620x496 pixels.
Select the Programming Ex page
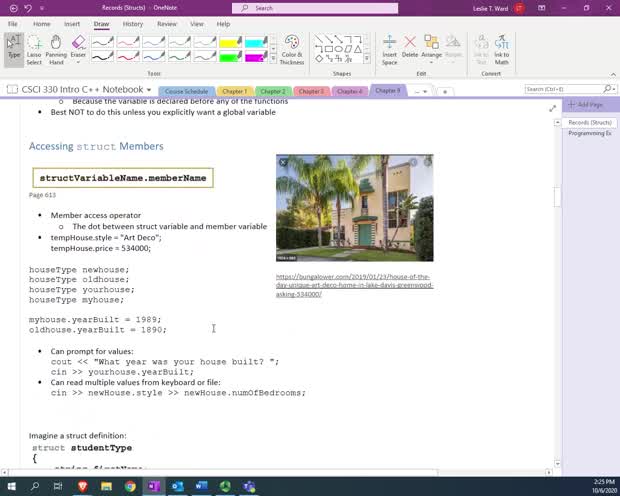[x=589, y=133]
